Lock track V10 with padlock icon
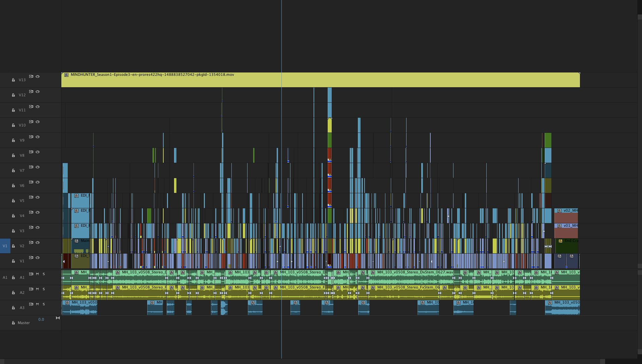 (13, 125)
